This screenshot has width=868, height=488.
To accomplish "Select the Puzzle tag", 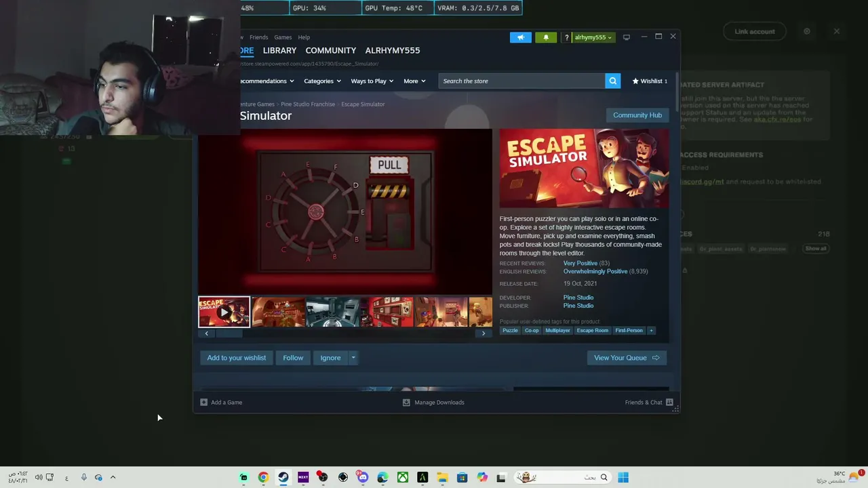I will click(510, 331).
